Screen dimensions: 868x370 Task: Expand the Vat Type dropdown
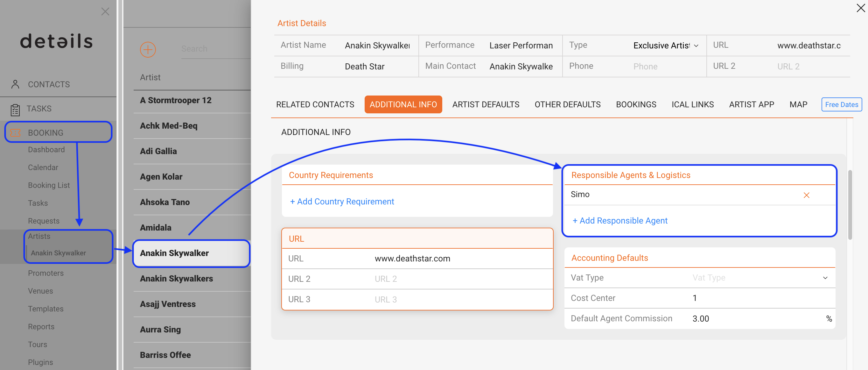[825, 278]
